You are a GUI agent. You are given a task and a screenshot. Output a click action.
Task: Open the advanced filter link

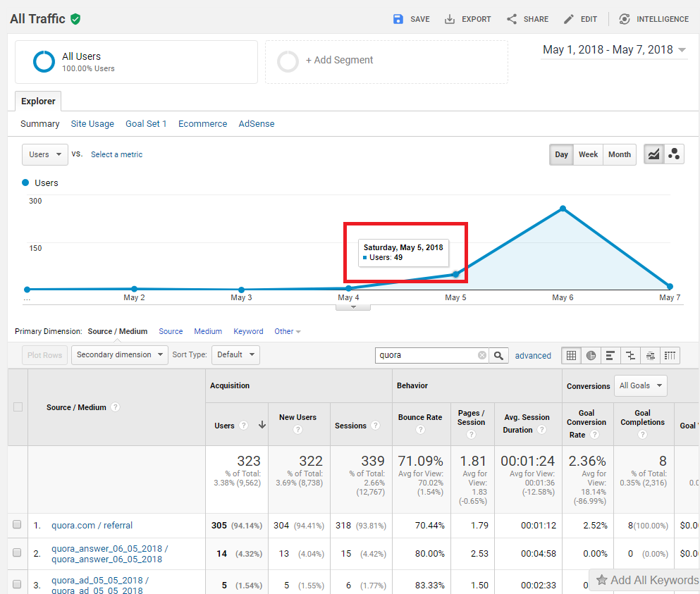coord(533,355)
